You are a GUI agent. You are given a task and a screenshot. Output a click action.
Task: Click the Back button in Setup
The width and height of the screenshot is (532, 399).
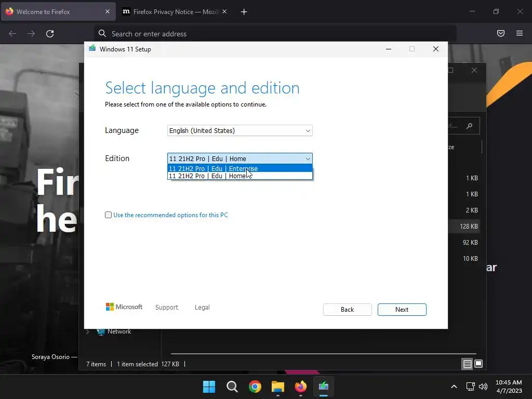point(348,310)
